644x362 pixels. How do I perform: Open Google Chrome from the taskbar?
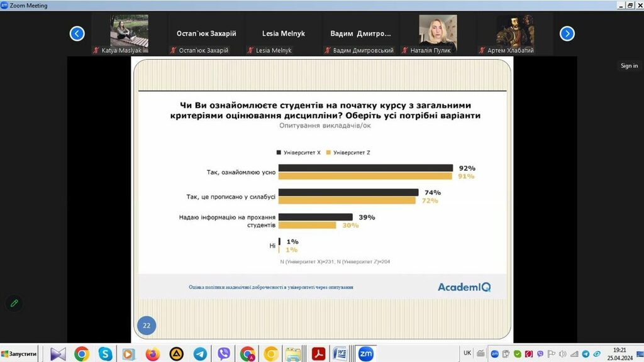(81, 354)
